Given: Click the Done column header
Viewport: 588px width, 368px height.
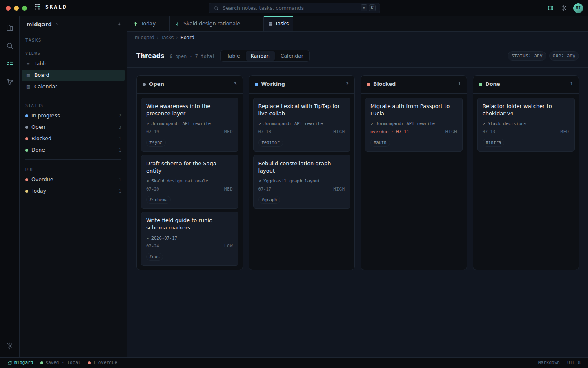Looking at the screenshot, I should tap(526, 84).
